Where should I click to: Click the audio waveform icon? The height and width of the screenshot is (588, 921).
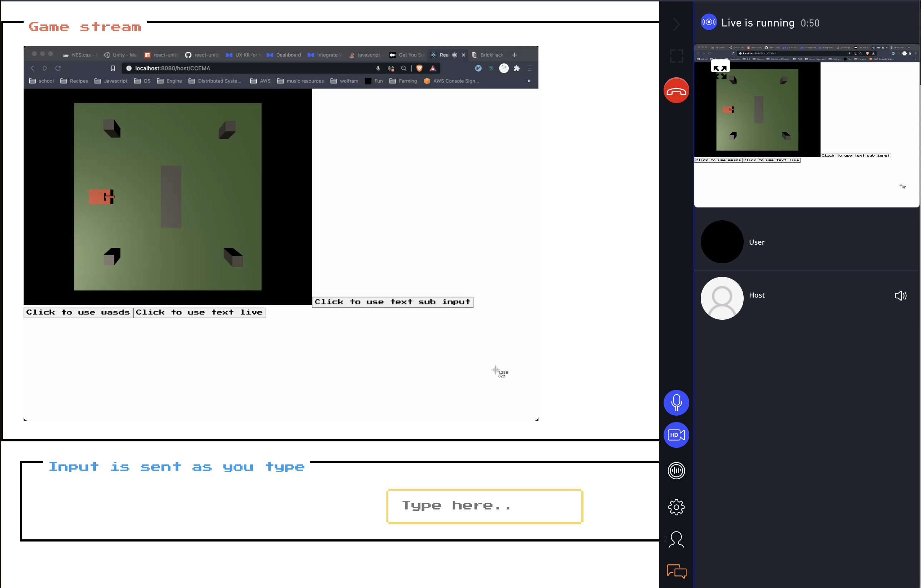(676, 471)
